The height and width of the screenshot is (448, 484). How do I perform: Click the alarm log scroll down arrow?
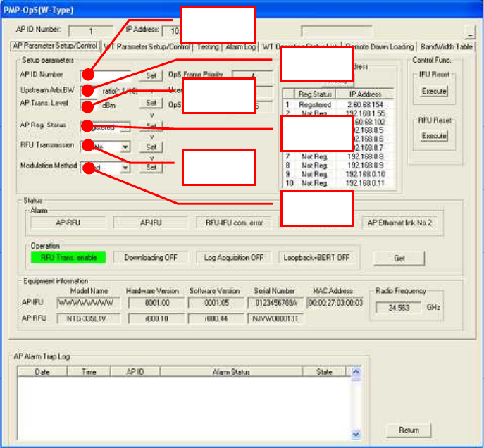pyautogui.click(x=356, y=435)
